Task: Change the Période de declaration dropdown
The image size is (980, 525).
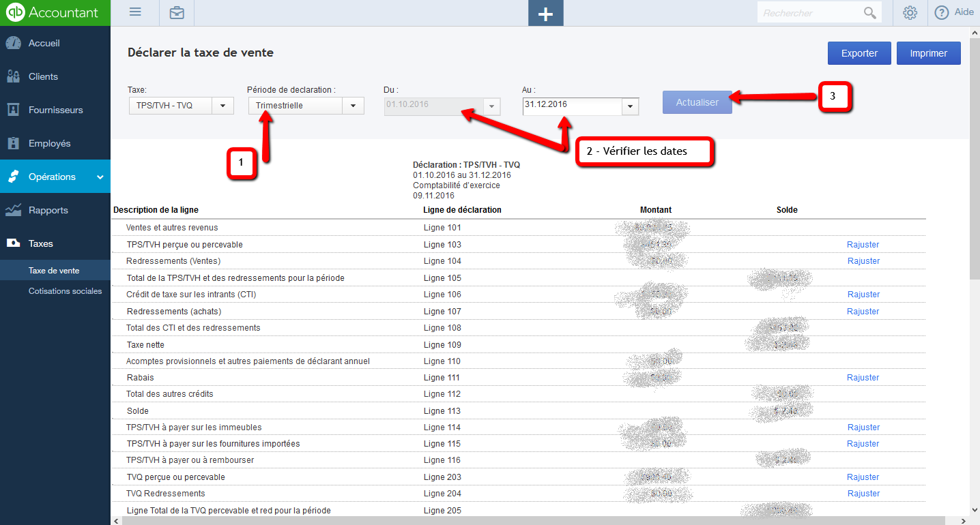Action: [353, 106]
